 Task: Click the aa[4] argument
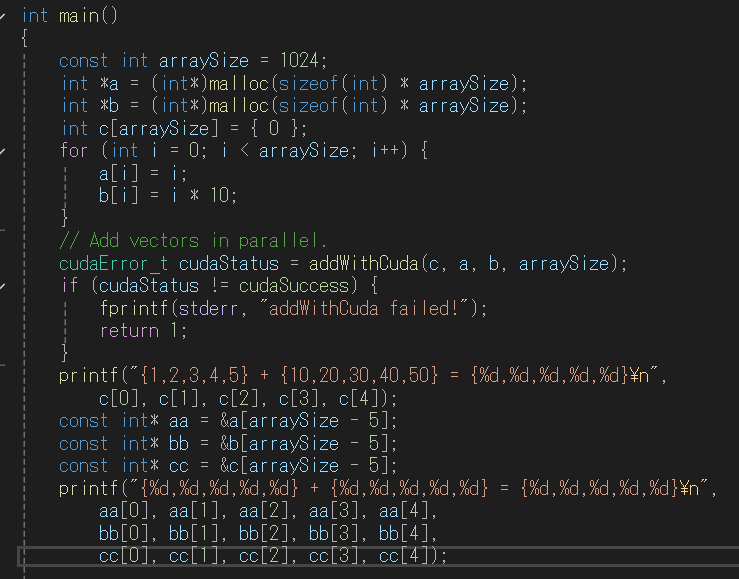pyautogui.click(x=404, y=511)
